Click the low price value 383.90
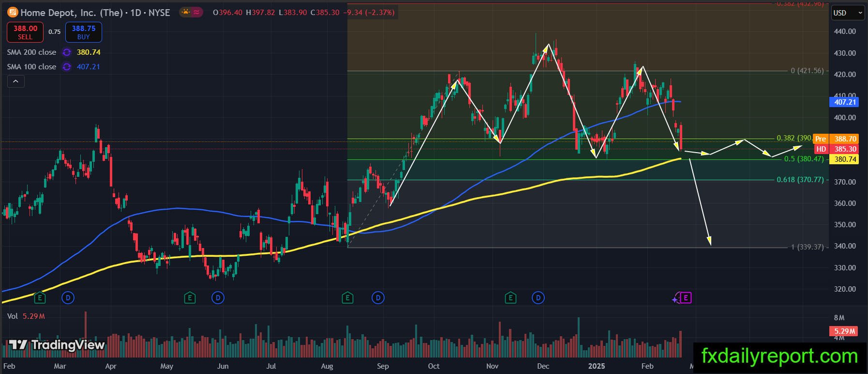The image size is (868, 374). 295,13
